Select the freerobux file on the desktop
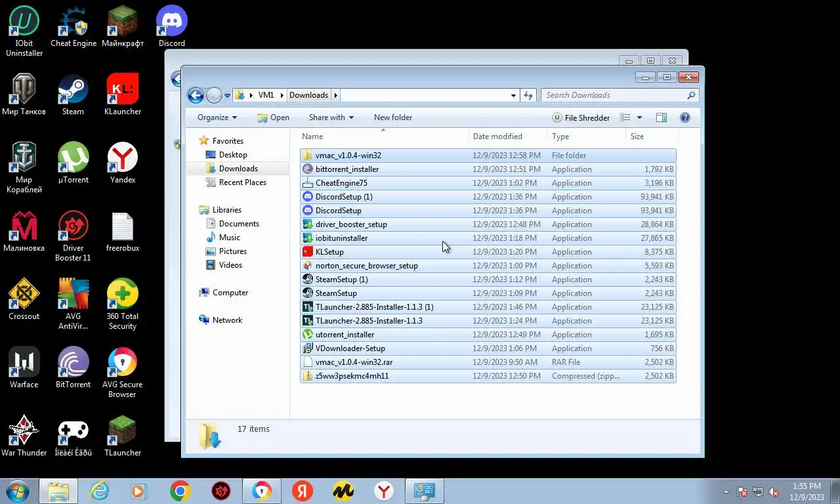This screenshot has height=504, width=840. [x=123, y=232]
